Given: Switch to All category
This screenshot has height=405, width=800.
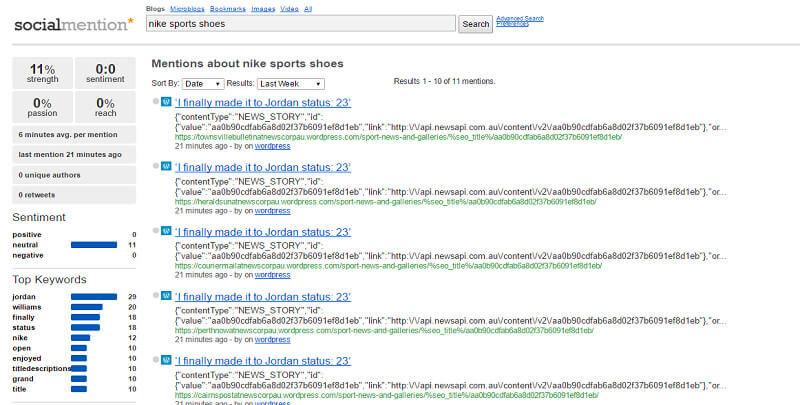Looking at the screenshot, I should coord(308,9).
